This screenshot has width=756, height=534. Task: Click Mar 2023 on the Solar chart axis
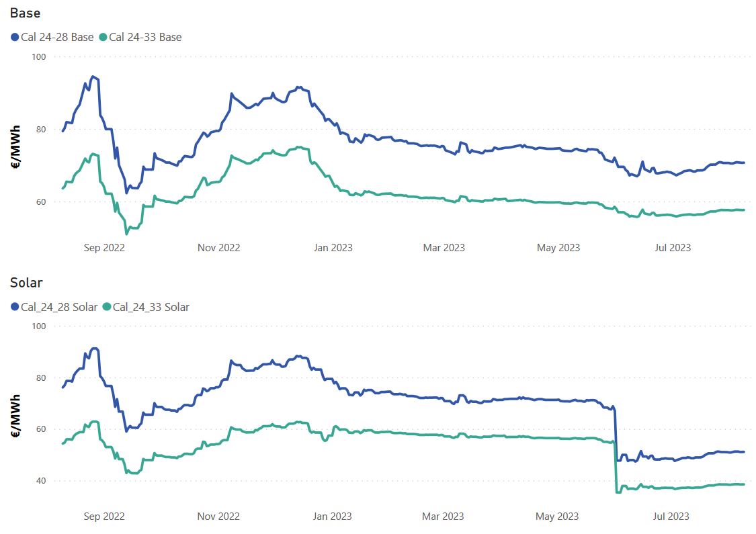[x=444, y=517]
